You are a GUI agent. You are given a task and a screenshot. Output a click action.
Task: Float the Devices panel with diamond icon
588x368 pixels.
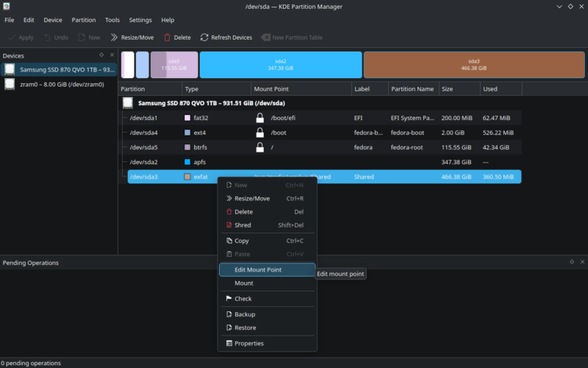(101, 54)
